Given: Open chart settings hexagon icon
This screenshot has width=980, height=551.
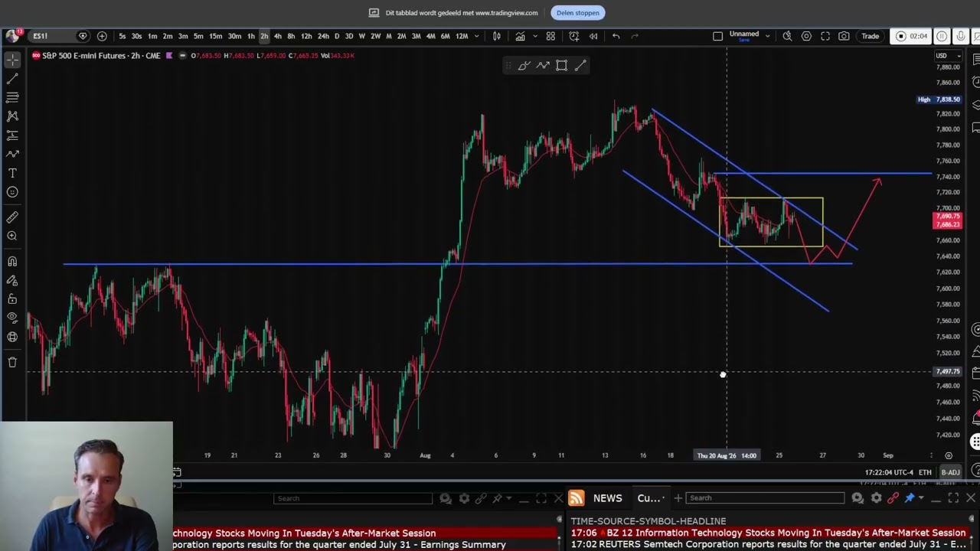Looking at the screenshot, I should pyautogui.click(x=806, y=36).
